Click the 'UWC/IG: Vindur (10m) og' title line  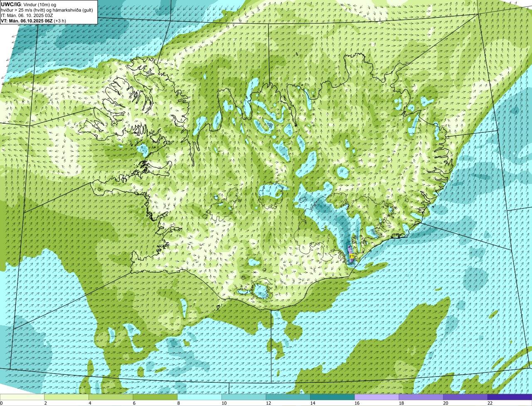[x=28, y=4]
